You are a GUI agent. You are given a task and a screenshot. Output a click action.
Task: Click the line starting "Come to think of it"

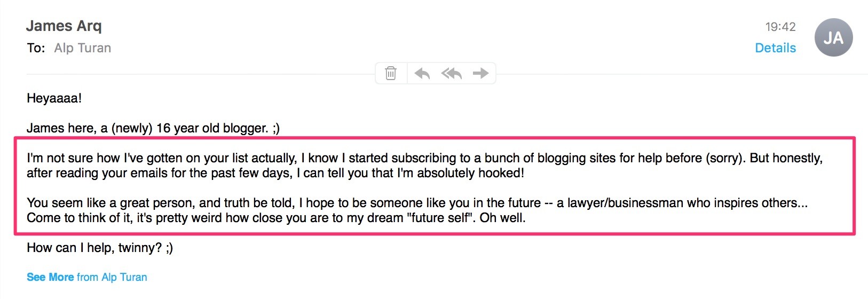coord(275,218)
